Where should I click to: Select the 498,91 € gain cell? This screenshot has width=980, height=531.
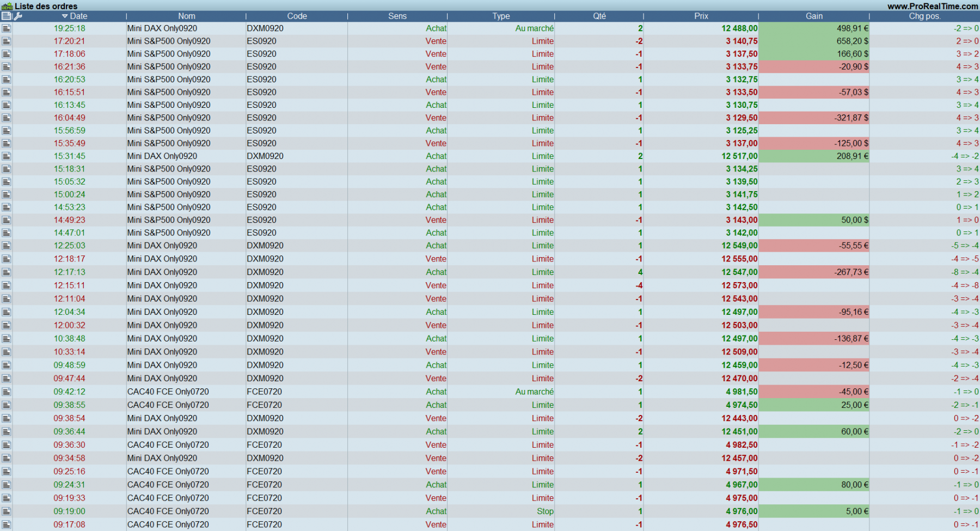pos(814,28)
